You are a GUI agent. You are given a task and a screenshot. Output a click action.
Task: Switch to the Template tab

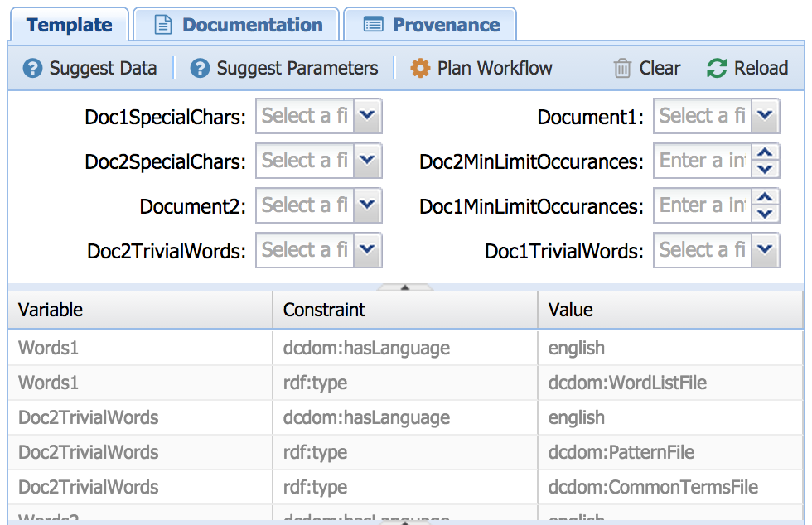pyautogui.click(x=69, y=25)
